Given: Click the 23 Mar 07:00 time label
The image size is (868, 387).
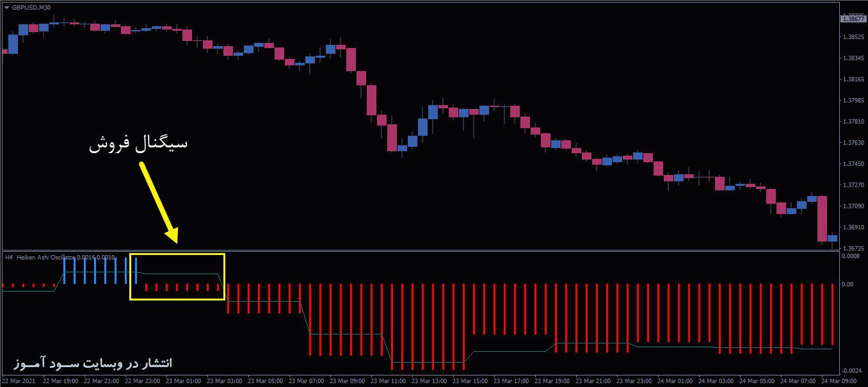Looking at the screenshot, I should [308, 381].
